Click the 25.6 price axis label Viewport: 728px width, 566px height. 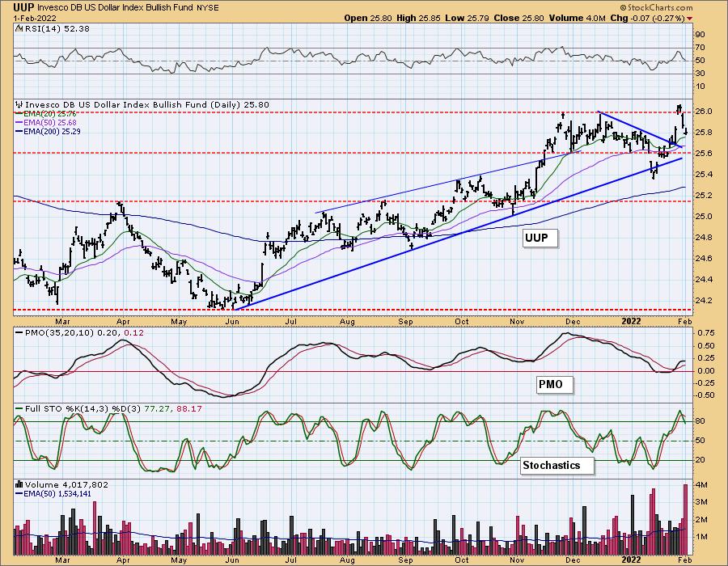pyautogui.click(x=705, y=153)
